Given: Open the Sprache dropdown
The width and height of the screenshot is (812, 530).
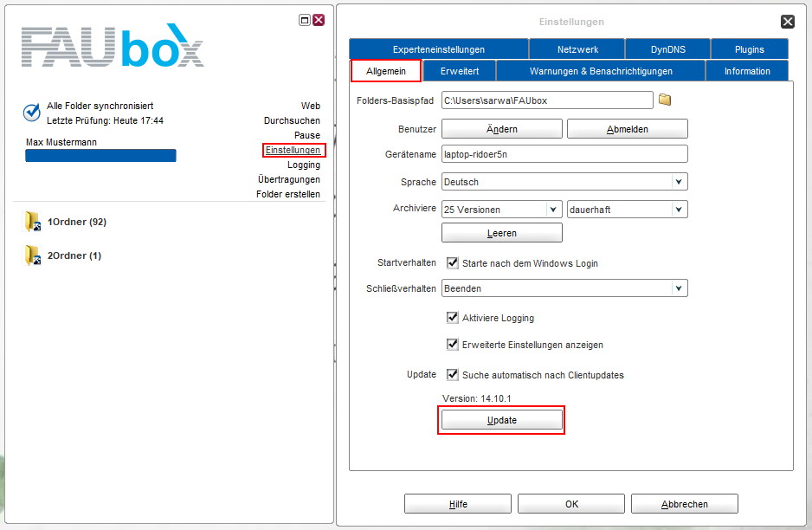Looking at the screenshot, I should 679,182.
